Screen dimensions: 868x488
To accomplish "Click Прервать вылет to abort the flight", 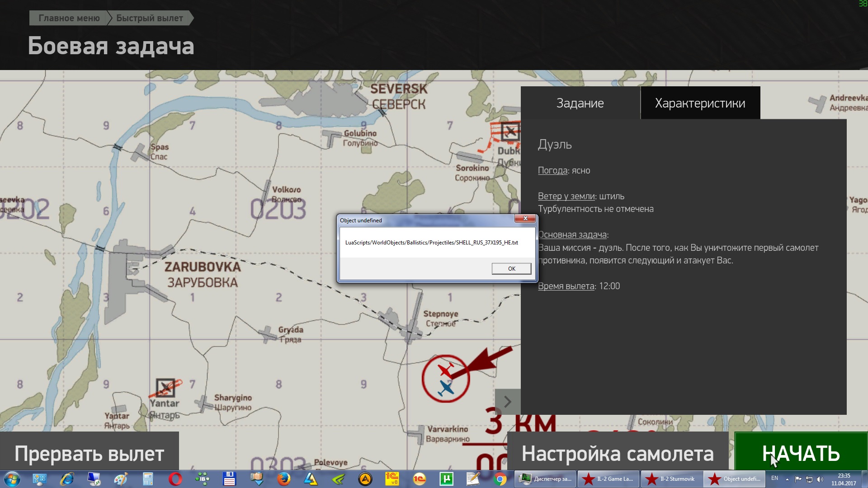I will [90, 452].
